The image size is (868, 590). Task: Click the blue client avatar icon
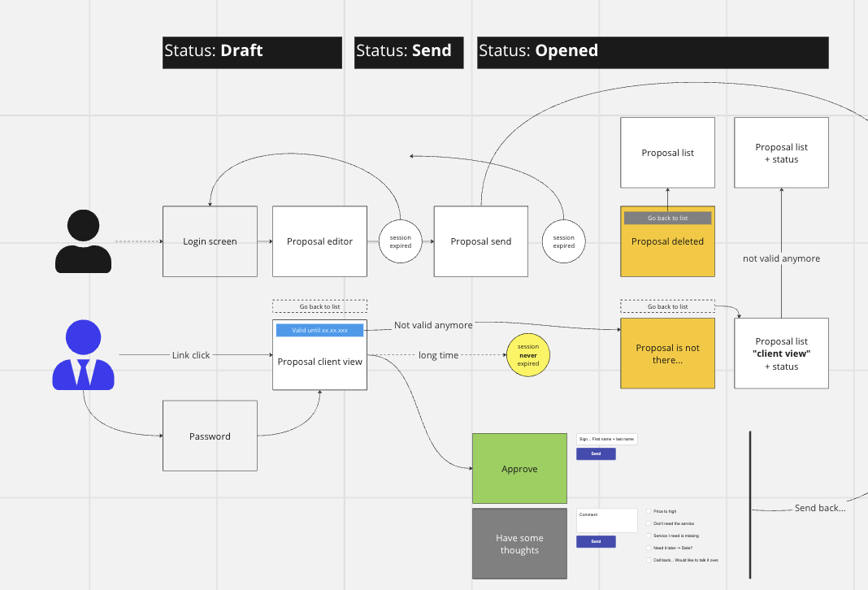point(83,355)
